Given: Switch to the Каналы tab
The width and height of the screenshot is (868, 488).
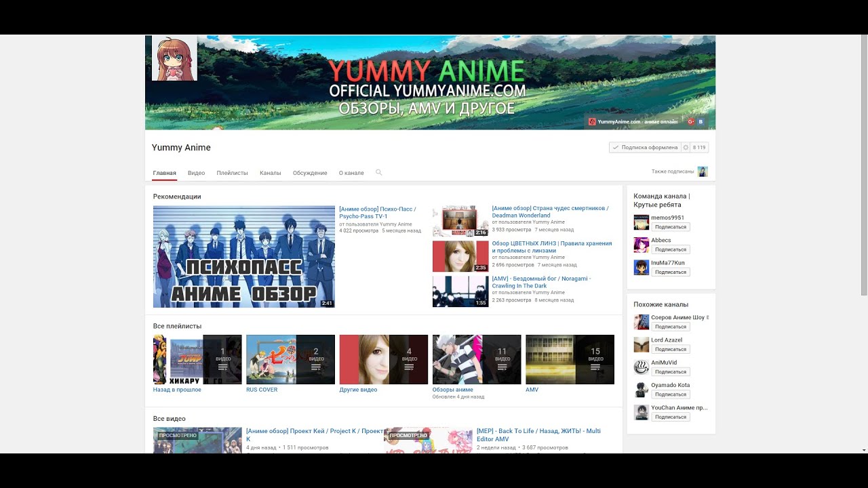Looking at the screenshot, I should coord(270,173).
